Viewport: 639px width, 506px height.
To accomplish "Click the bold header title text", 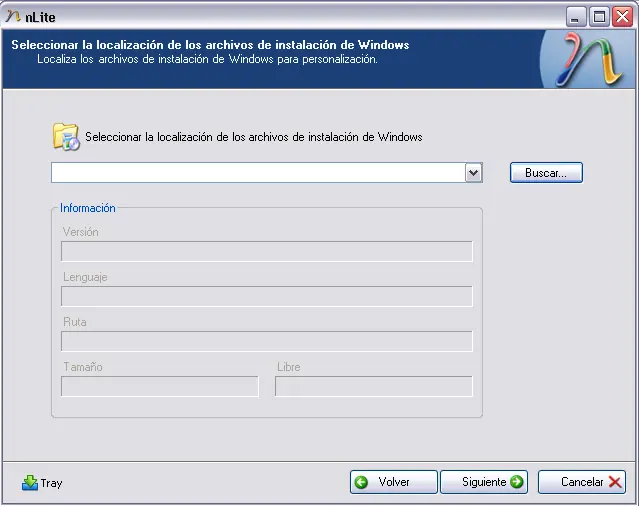I will 210,44.
